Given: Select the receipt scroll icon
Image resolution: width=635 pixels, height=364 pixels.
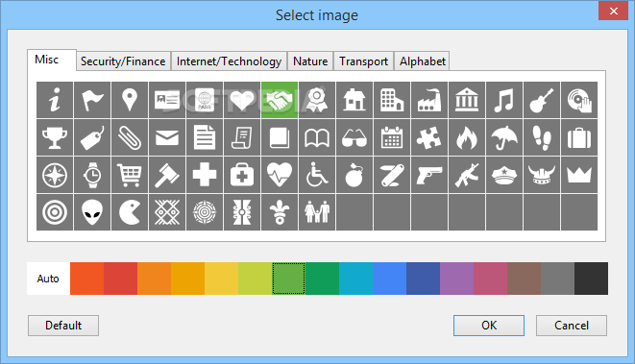Looking at the screenshot, I should (242, 137).
